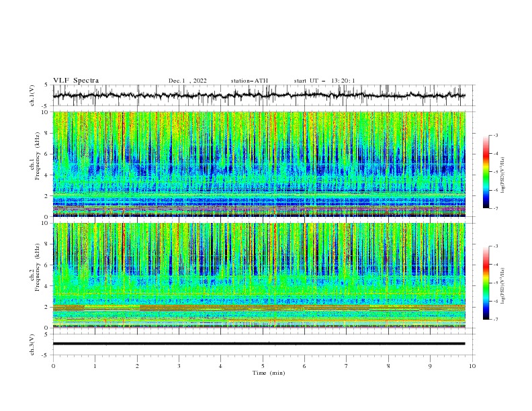This screenshot has width=532, height=411.
Task: Click the "2" tick on time axis
Action: [x=137, y=366]
